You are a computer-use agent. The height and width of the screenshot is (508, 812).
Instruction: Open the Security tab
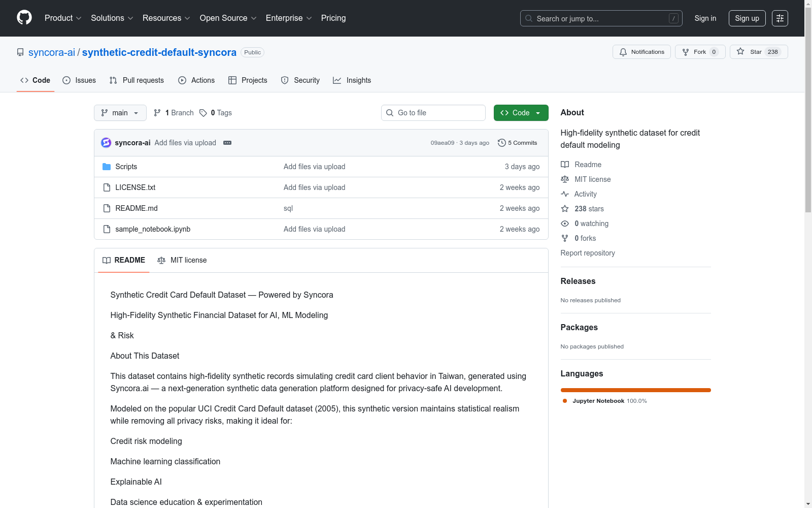pyautogui.click(x=300, y=80)
